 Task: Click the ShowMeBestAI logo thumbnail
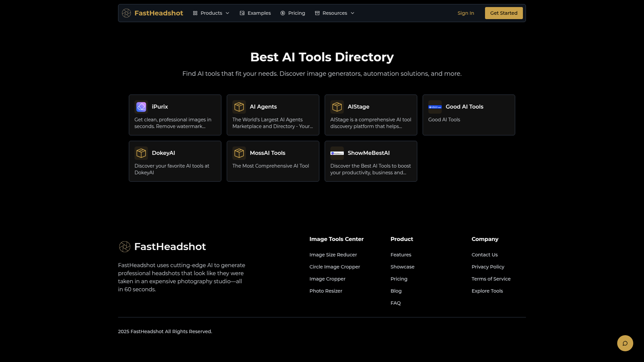[x=337, y=153]
